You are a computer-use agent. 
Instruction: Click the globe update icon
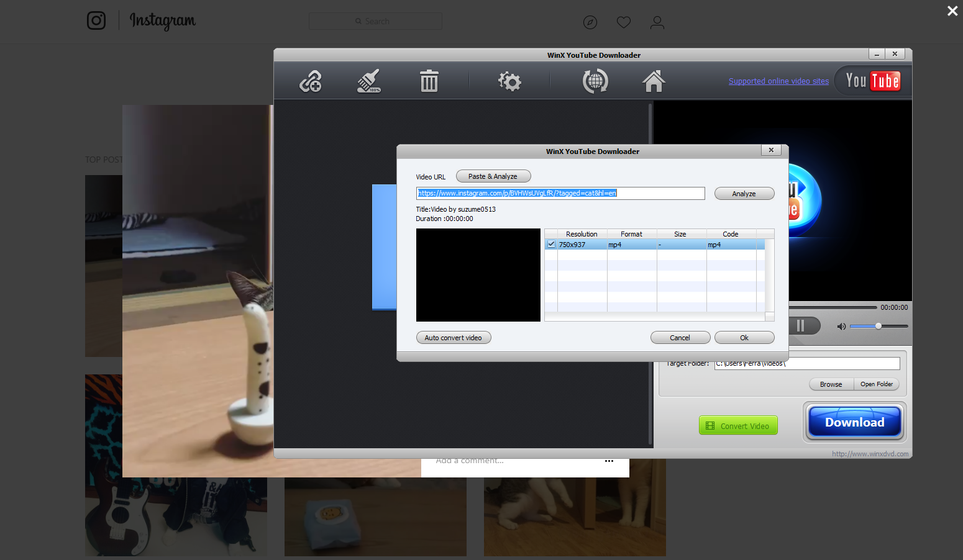[595, 81]
